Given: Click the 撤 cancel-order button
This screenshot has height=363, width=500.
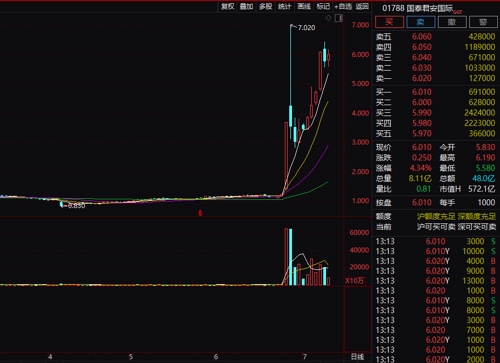Looking at the screenshot, I should [x=452, y=22].
